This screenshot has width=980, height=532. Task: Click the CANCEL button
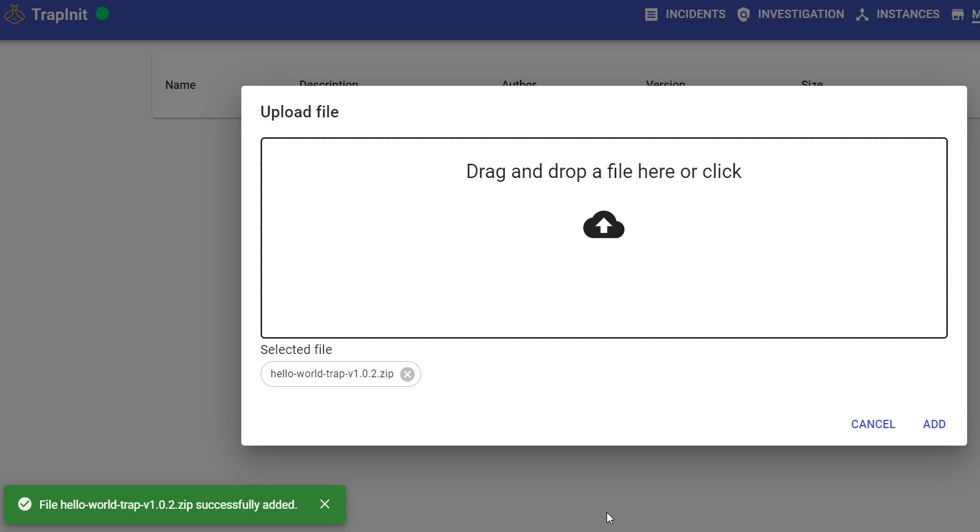point(873,424)
